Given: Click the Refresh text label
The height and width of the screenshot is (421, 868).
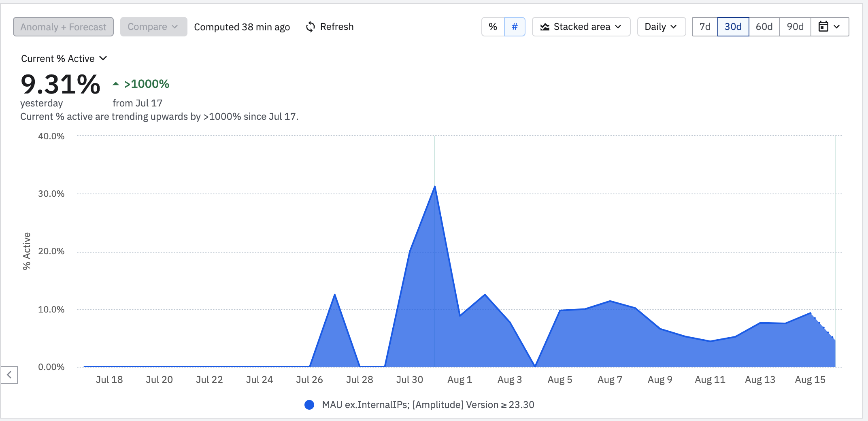Looking at the screenshot, I should tap(337, 27).
